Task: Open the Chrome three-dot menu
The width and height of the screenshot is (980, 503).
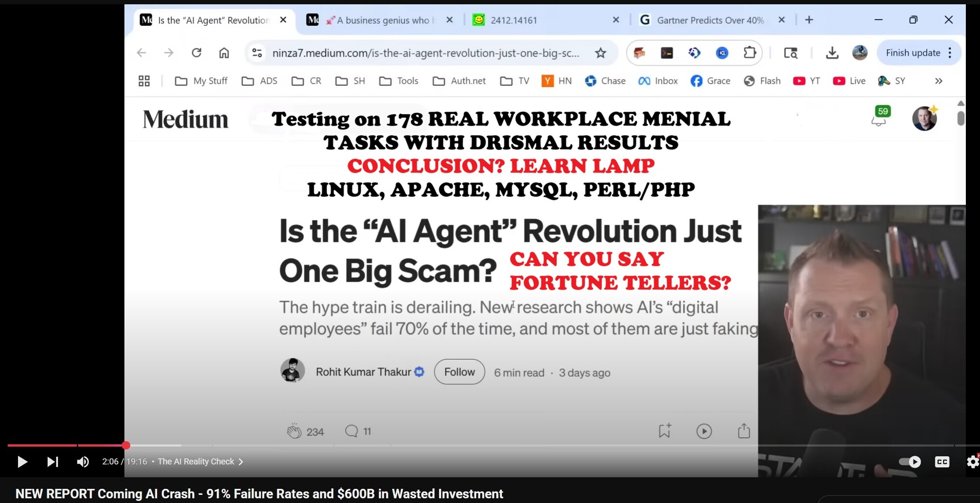Action: (x=950, y=53)
